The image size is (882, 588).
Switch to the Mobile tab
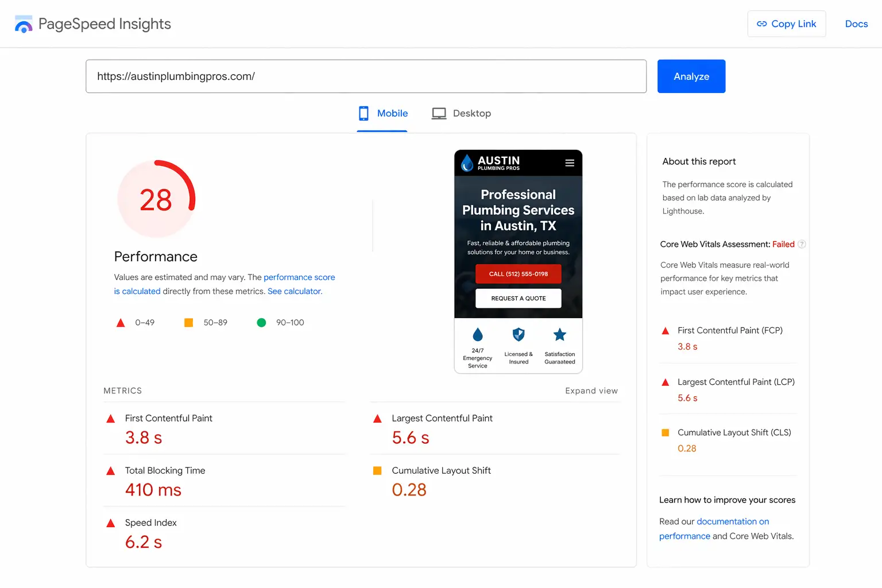(382, 114)
